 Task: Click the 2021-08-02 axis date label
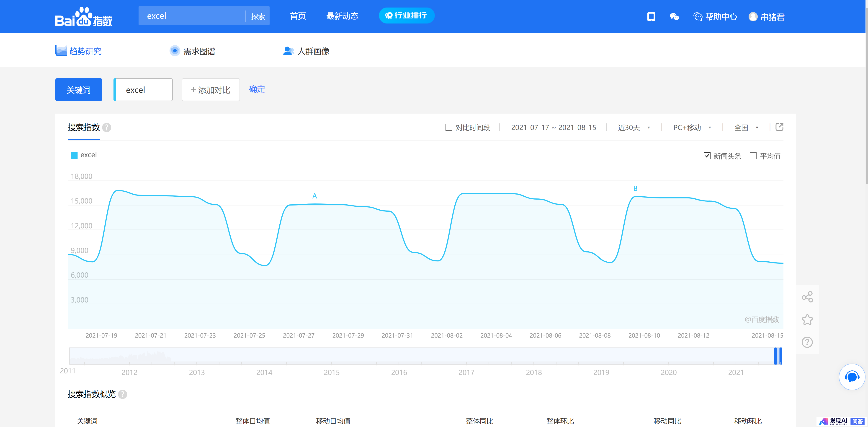click(x=446, y=336)
